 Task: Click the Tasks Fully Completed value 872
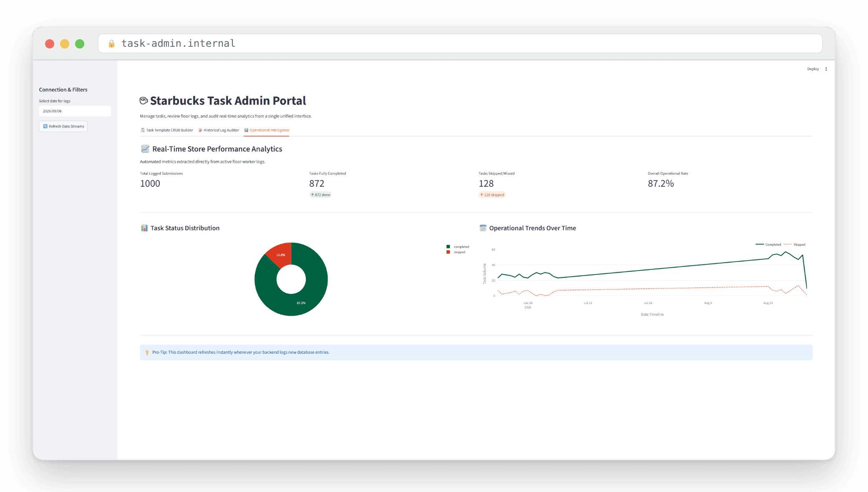(x=317, y=184)
